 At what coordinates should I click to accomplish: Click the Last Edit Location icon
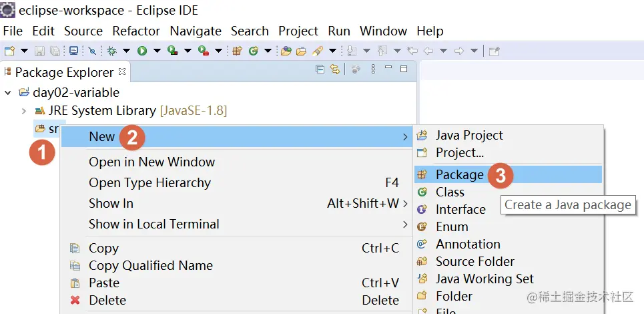click(x=412, y=51)
